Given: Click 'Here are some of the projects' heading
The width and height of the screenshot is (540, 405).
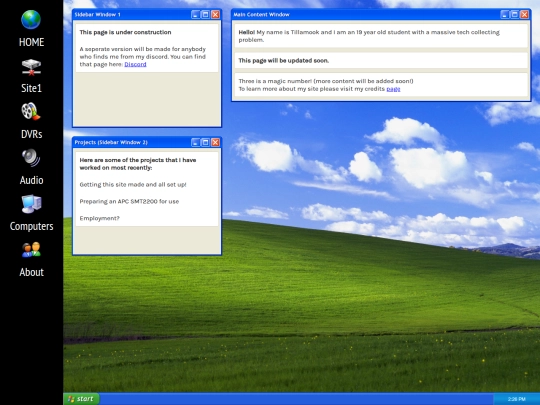Looking at the screenshot, I should click(138, 164).
